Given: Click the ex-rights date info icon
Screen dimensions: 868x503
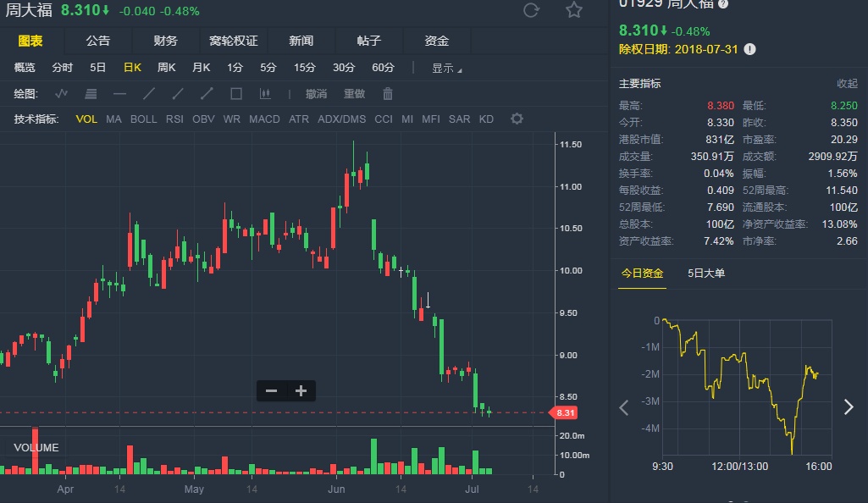Looking at the screenshot, I should 749,50.
